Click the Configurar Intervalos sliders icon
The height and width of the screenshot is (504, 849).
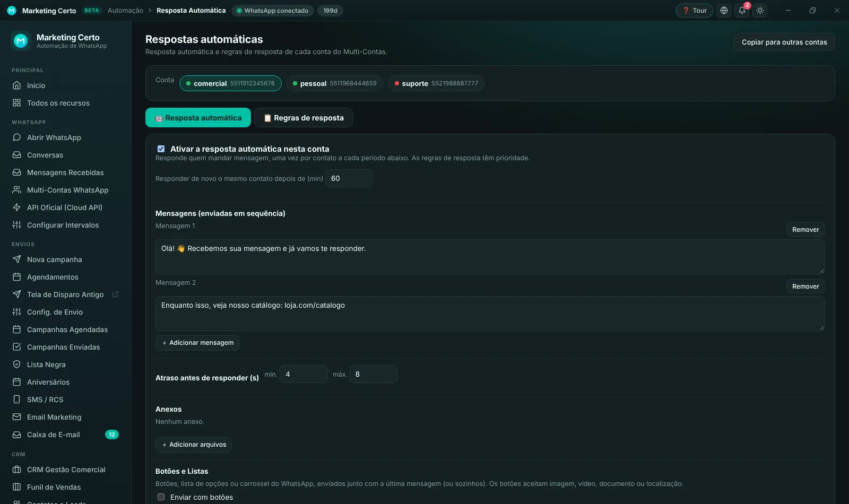click(17, 225)
